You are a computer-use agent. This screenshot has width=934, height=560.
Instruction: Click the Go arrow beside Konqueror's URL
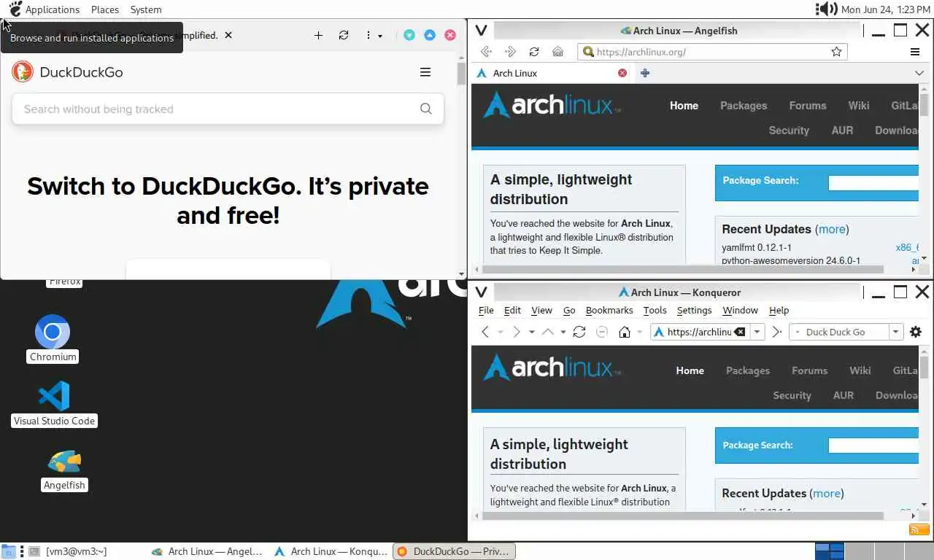coord(776,332)
